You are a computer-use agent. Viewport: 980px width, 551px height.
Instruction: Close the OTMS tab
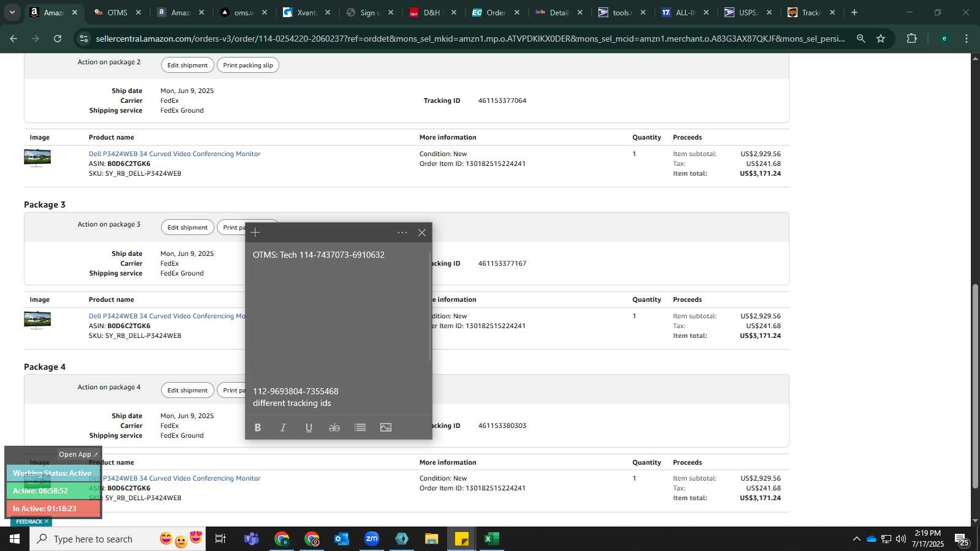tap(138, 12)
